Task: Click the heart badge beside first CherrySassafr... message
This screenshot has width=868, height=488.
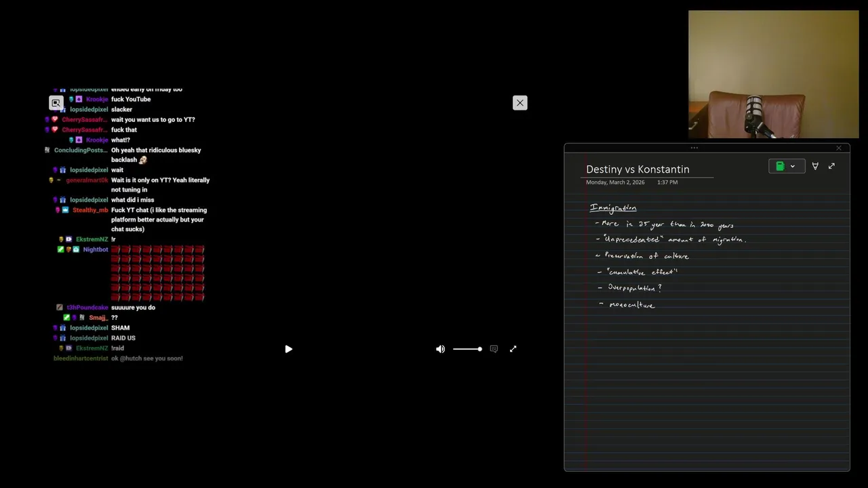Action: [x=55, y=120]
